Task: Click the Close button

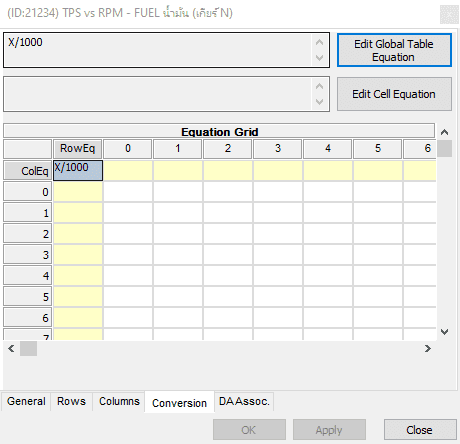Action: pyautogui.click(x=420, y=430)
